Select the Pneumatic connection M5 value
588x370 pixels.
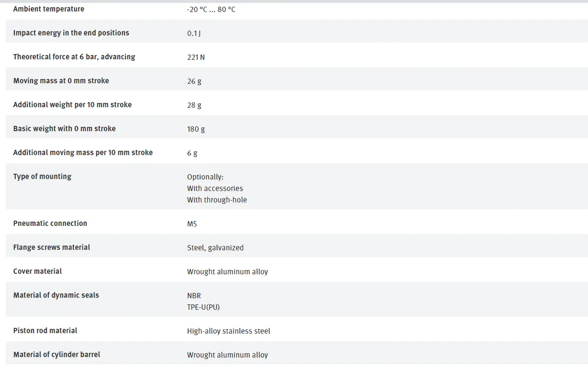click(192, 224)
